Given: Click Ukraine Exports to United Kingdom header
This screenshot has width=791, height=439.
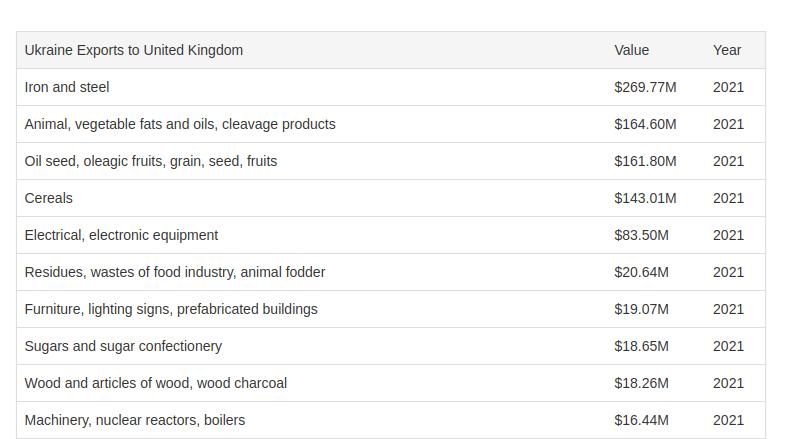Looking at the screenshot, I should pos(134,50).
